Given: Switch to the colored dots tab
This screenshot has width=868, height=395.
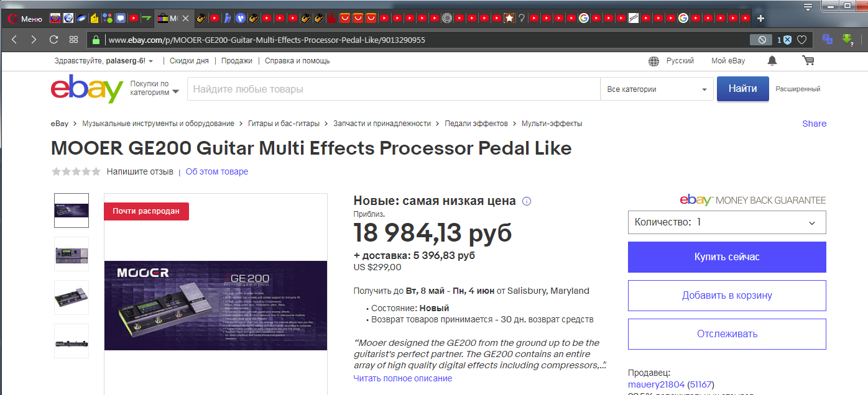Looking at the screenshot, I should [x=107, y=19].
